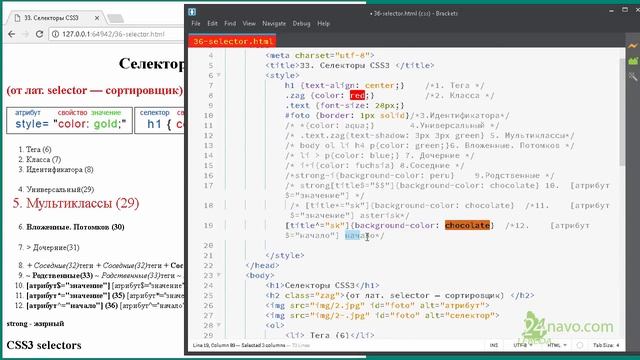Open the Edit menu in Brackets
Screen dimensions: 640x360
point(212,24)
